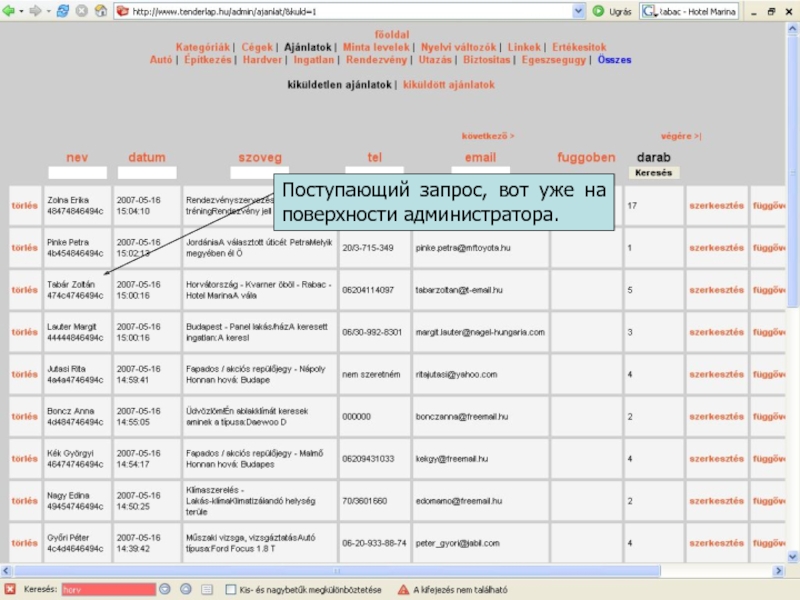Screen dimensions: 800x600
Task: Click the következő > pagination link
Action: point(488,135)
